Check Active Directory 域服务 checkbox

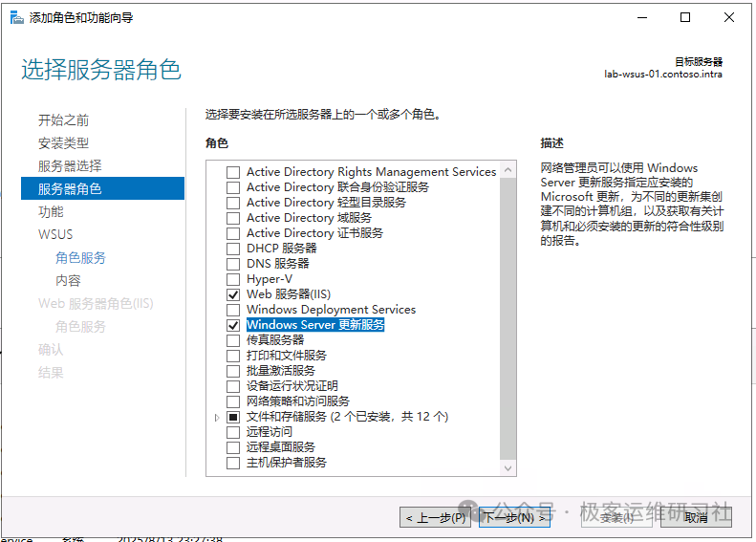tap(233, 218)
